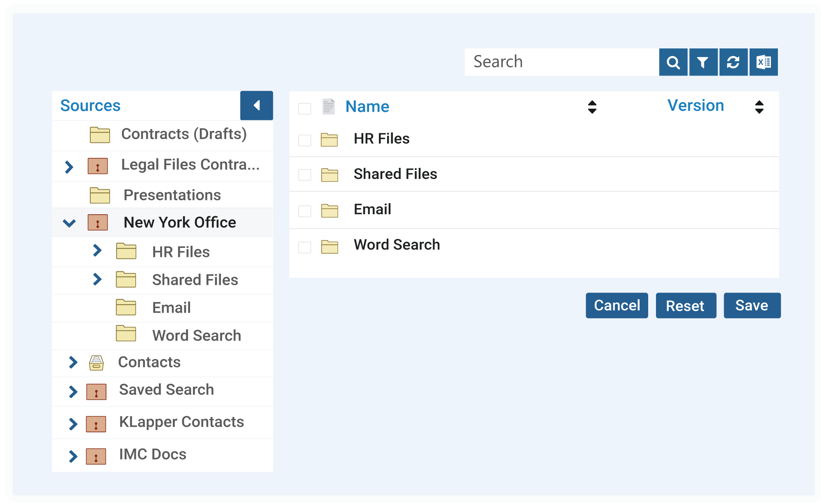This screenshot has width=821, height=504.
Task: Expand the Saved Search tree node
Action: point(73,392)
